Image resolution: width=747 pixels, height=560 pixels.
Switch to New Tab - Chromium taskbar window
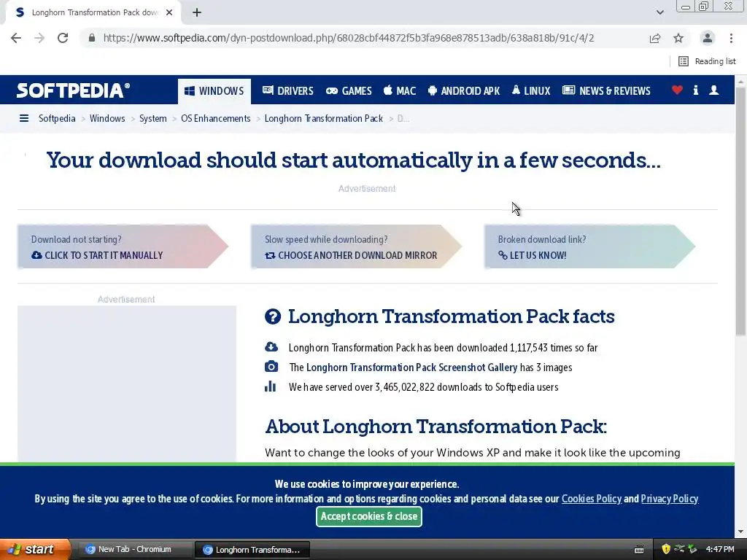pos(133,549)
